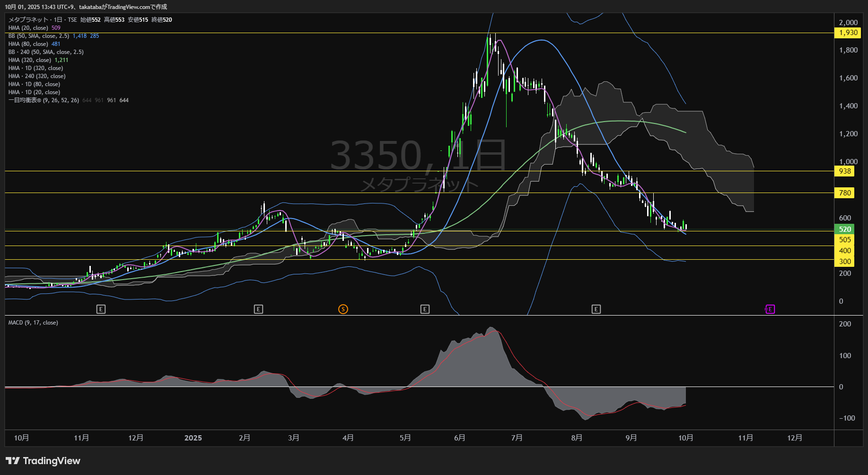Click the earnings marker near May

(425, 309)
